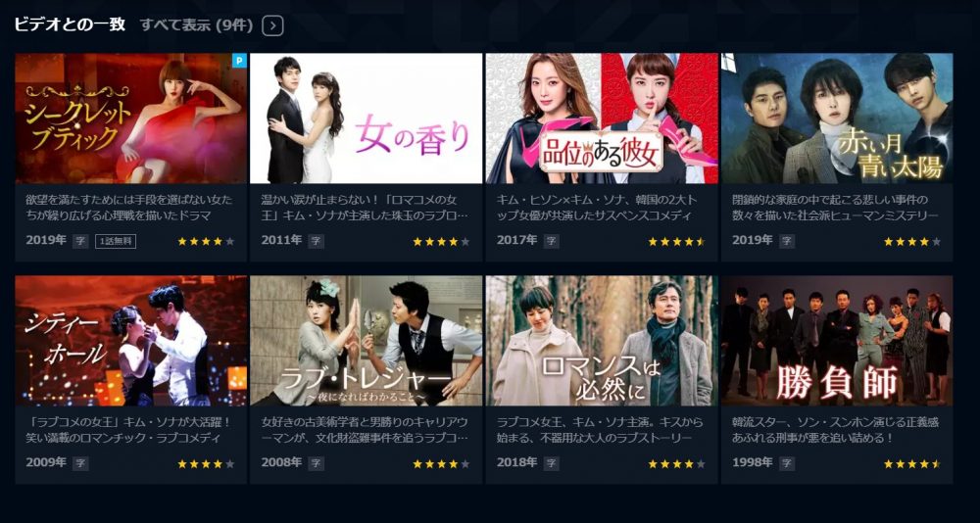Click the 1話無料 badge on シークレット・ブティック
The image size is (980, 523).
click(x=116, y=241)
